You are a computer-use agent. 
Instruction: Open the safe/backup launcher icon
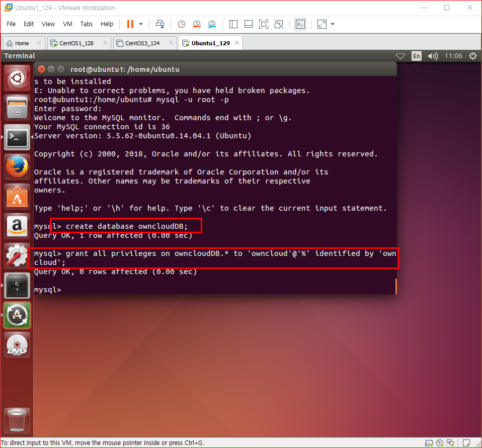pos(17,286)
